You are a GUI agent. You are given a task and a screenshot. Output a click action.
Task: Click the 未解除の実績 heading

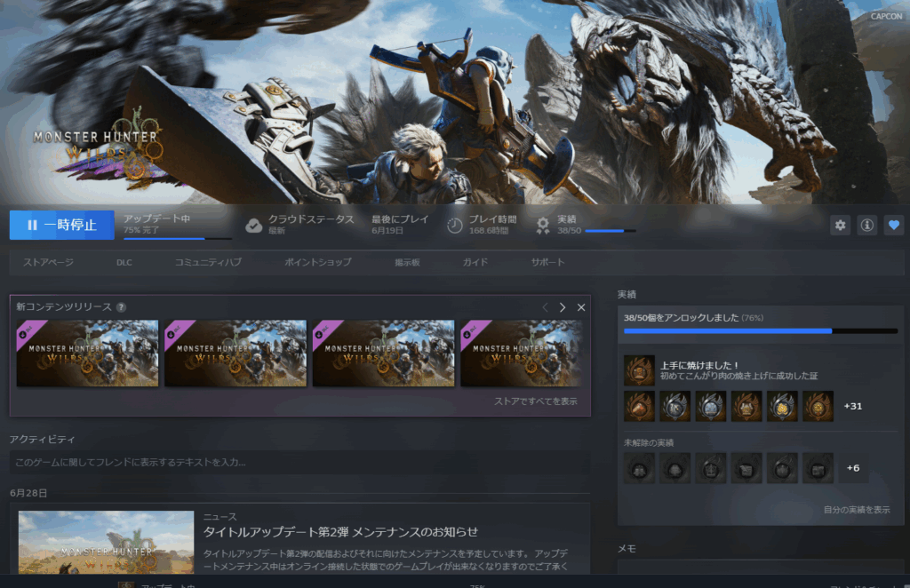pyautogui.click(x=649, y=443)
